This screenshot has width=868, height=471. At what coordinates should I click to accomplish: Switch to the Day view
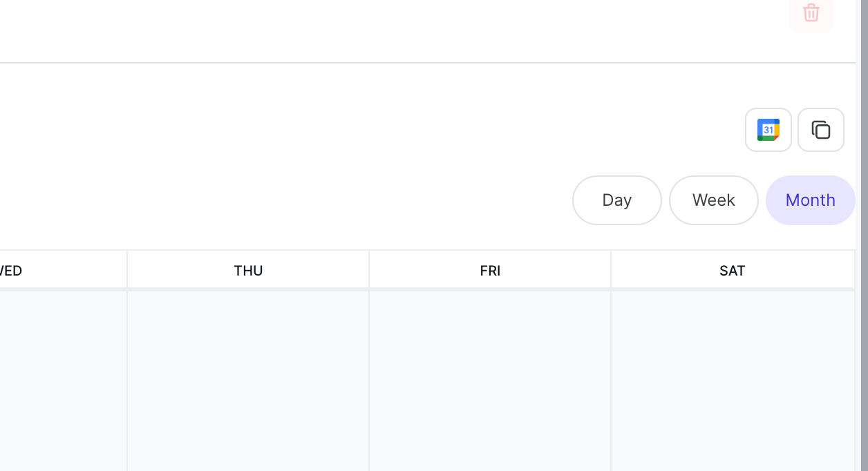pyautogui.click(x=617, y=200)
